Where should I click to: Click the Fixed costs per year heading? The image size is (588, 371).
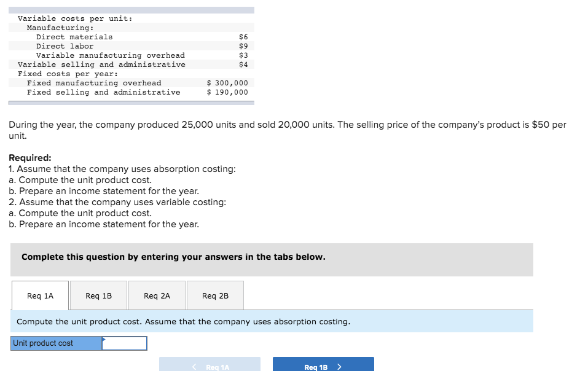point(56,73)
